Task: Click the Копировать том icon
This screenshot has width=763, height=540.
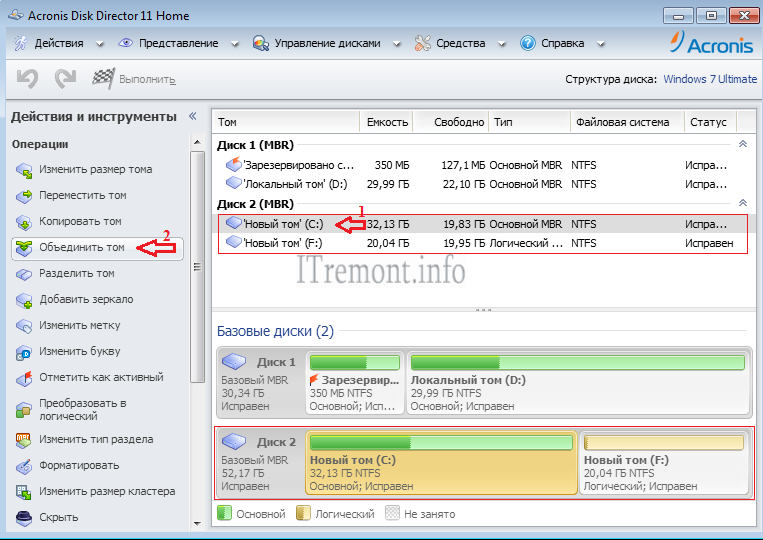Action: (24, 222)
